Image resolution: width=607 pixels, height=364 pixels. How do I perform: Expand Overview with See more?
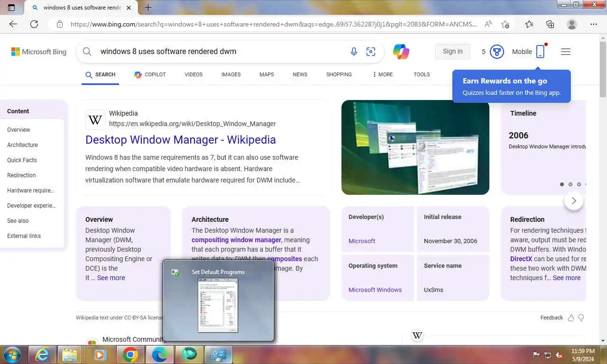pyautogui.click(x=111, y=278)
